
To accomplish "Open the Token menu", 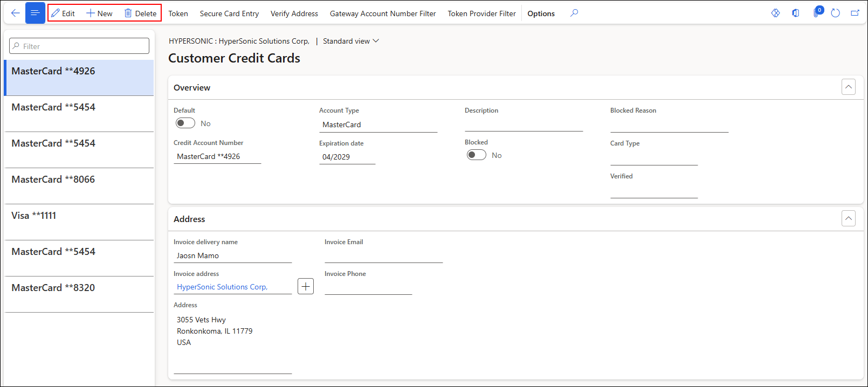I will coord(178,13).
